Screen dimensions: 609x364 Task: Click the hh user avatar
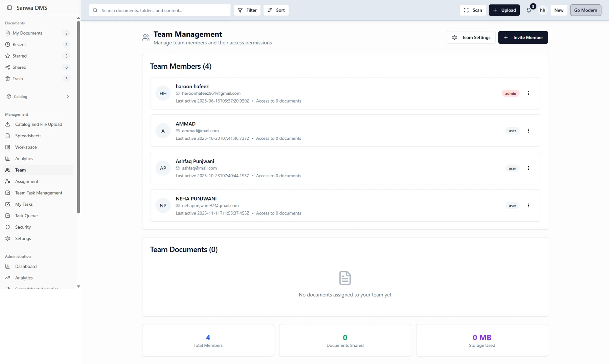coord(542,10)
